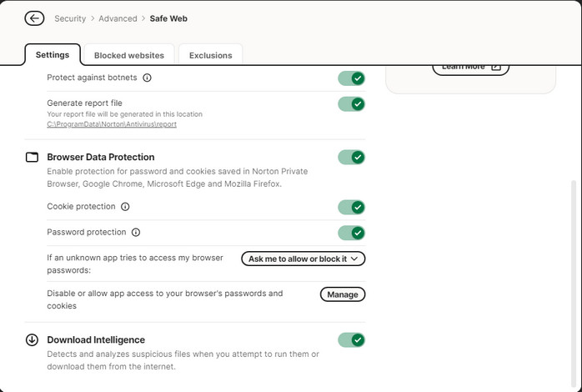Click the Browser Data Protection folder icon
Viewport: 582px width, 392px height.
coord(32,157)
